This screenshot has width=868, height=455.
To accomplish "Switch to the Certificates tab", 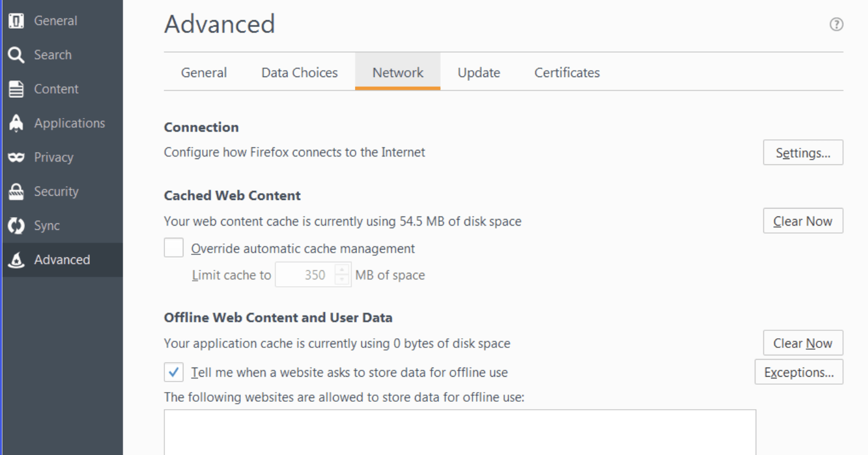I will point(567,72).
